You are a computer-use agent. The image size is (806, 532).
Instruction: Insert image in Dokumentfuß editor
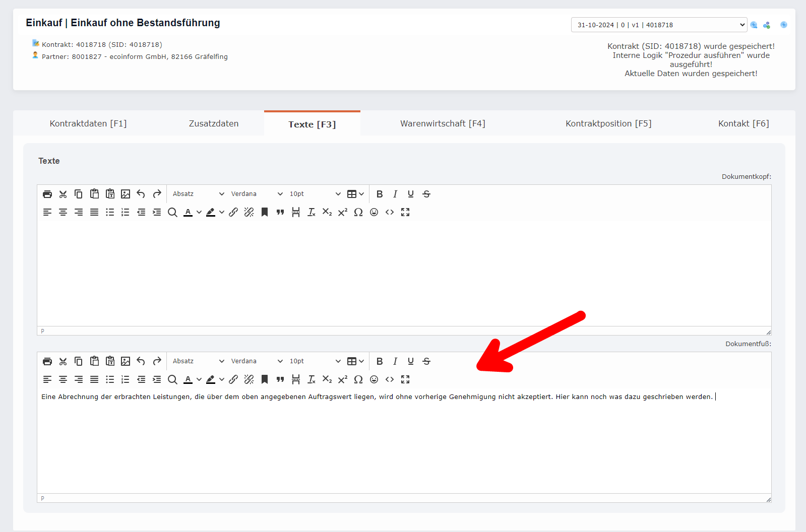(x=126, y=361)
